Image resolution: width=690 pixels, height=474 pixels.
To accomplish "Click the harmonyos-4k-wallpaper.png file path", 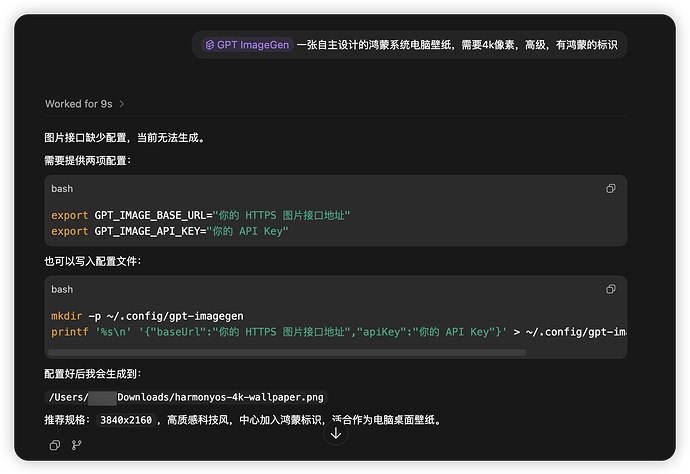I will pos(186,397).
